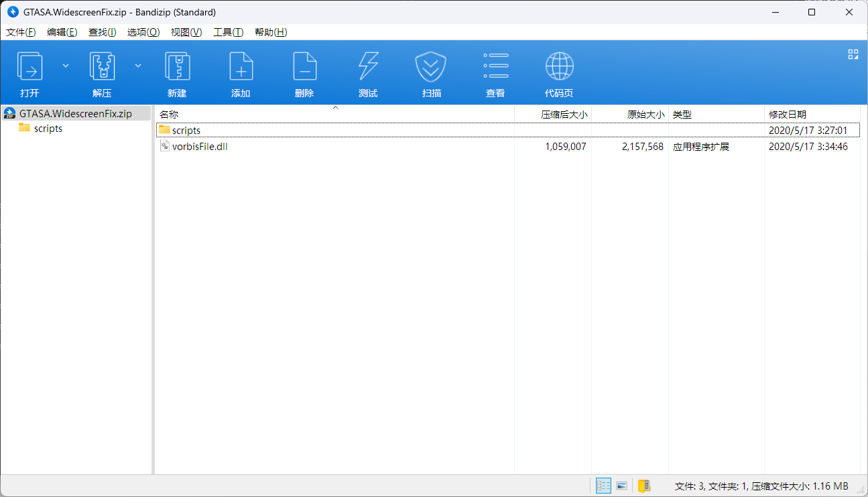The height and width of the screenshot is (497, 868).
Task: Click status bar file count text
Action: (x=761, y=486)
